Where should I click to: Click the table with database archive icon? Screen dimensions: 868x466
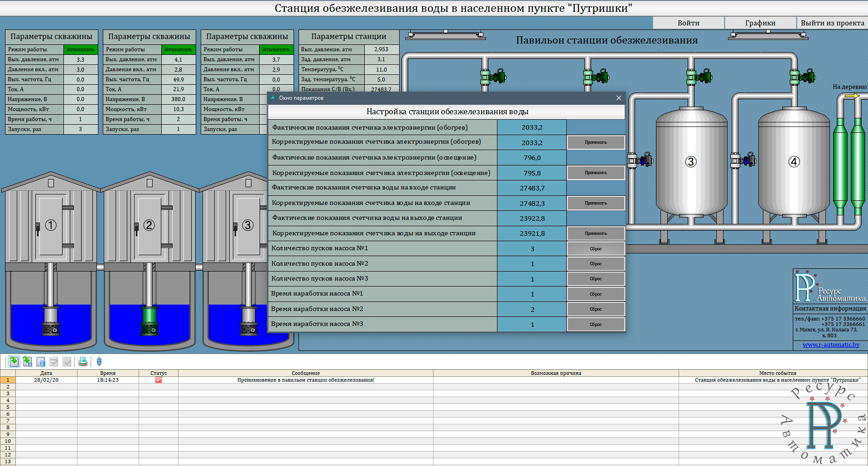pyautogui.click(x=41, y=361)
